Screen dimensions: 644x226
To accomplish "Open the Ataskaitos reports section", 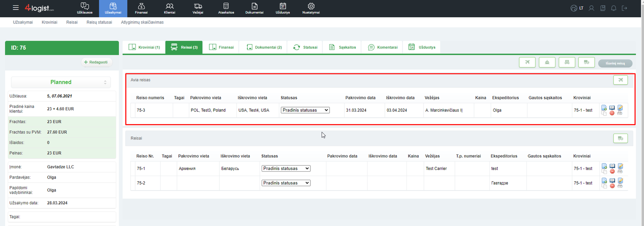I will (226, 8).
